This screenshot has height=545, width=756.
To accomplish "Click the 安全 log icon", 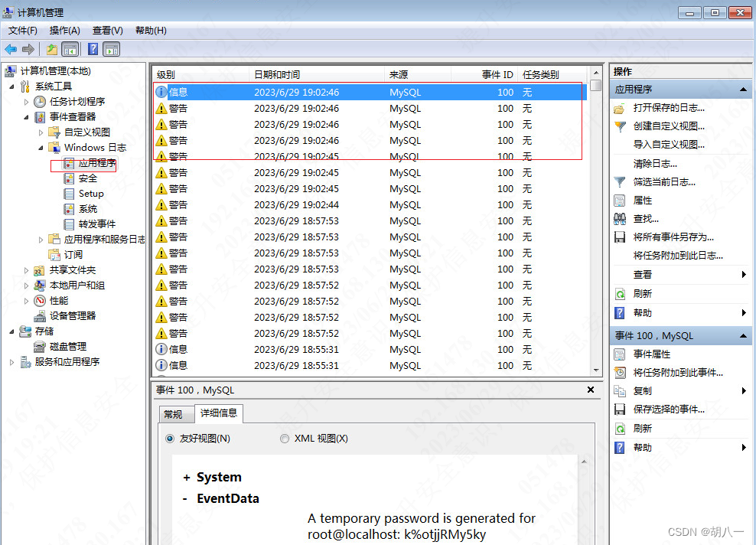I will pyautogui.click(x=70, y=178).
